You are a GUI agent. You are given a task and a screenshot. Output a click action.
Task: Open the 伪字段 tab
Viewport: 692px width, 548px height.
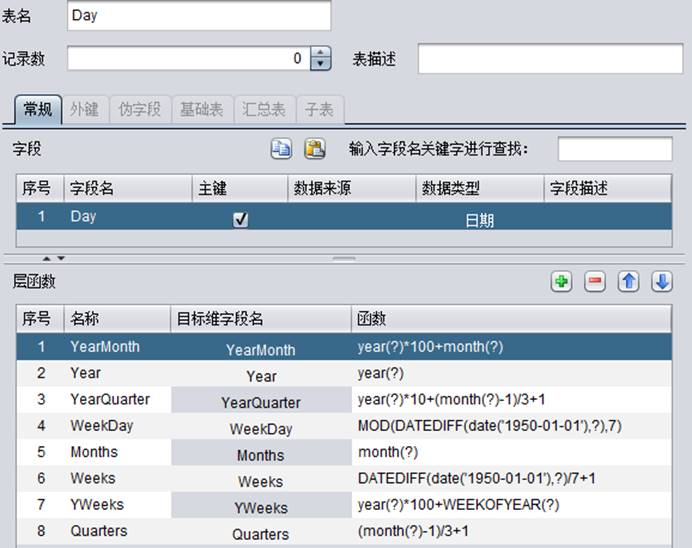coord(139,109)
